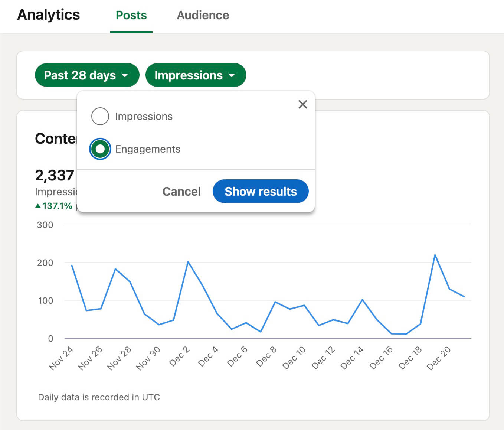Click the 300 y-axis value
This screenshot has height=430, width=504.
(45, 225)
